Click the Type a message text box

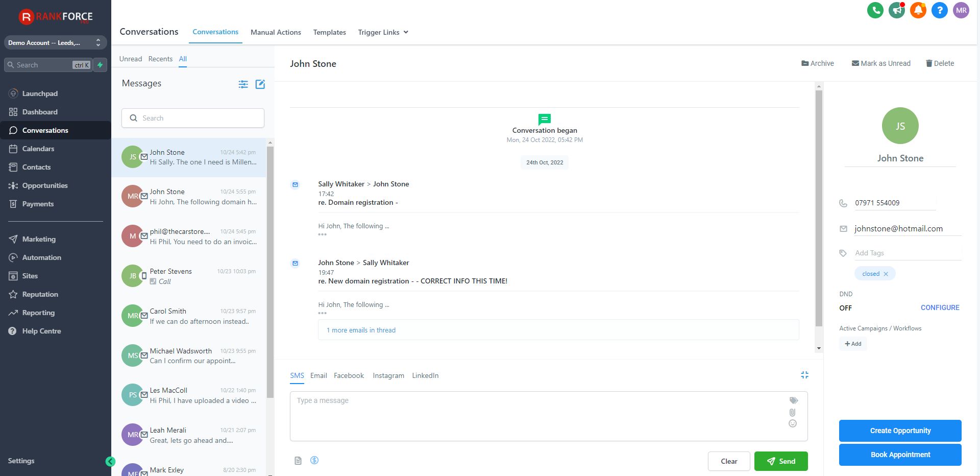click(x=536, y=416)
